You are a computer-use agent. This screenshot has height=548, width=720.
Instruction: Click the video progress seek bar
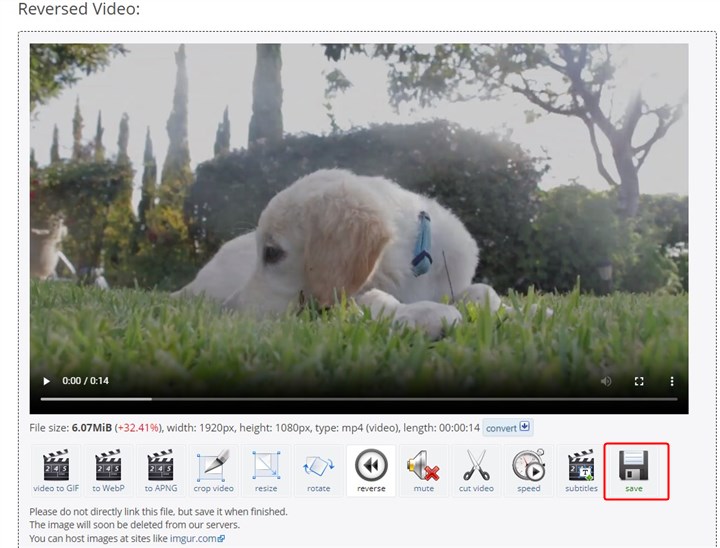coord(358,399)
